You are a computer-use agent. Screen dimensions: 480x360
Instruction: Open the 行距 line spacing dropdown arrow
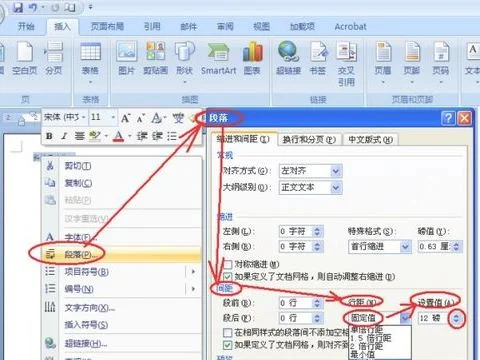point(405,318)
